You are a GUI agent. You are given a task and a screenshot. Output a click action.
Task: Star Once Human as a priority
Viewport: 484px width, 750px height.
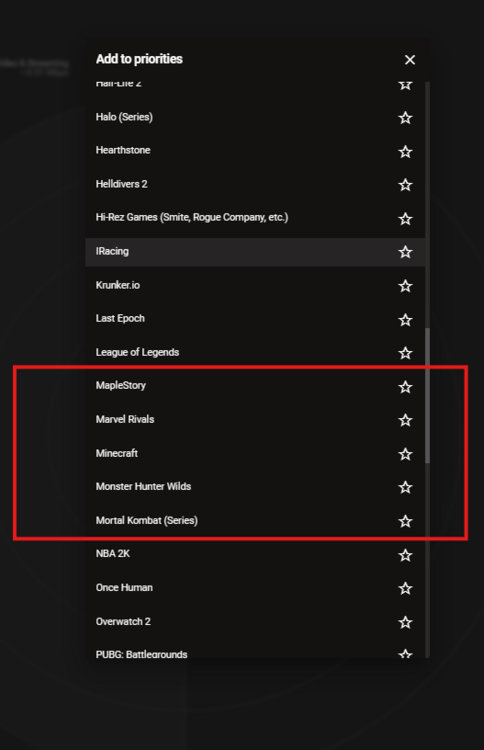click(x=405, y=588)
